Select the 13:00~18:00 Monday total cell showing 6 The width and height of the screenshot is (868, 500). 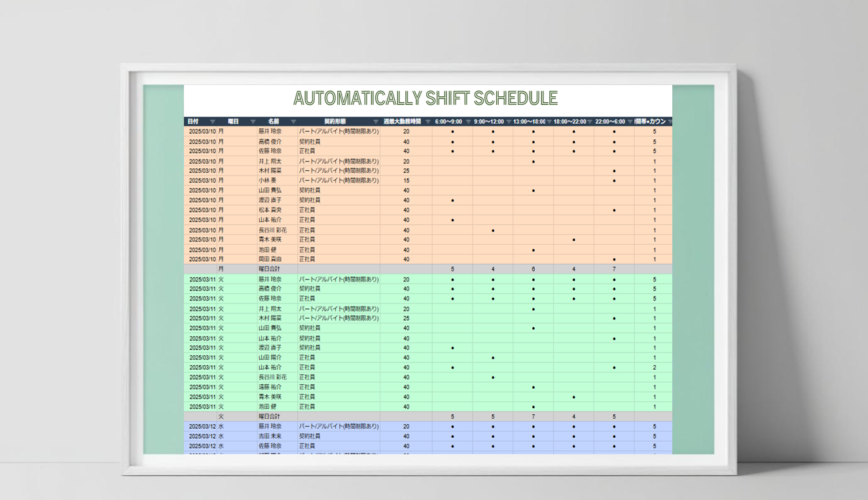[533, 269]
